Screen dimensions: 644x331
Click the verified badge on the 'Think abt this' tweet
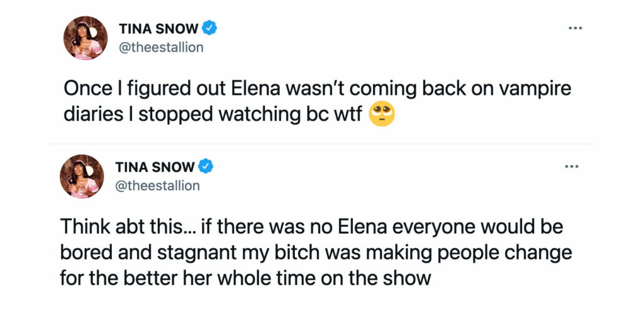pyautogui.click(x=206, y=166)
